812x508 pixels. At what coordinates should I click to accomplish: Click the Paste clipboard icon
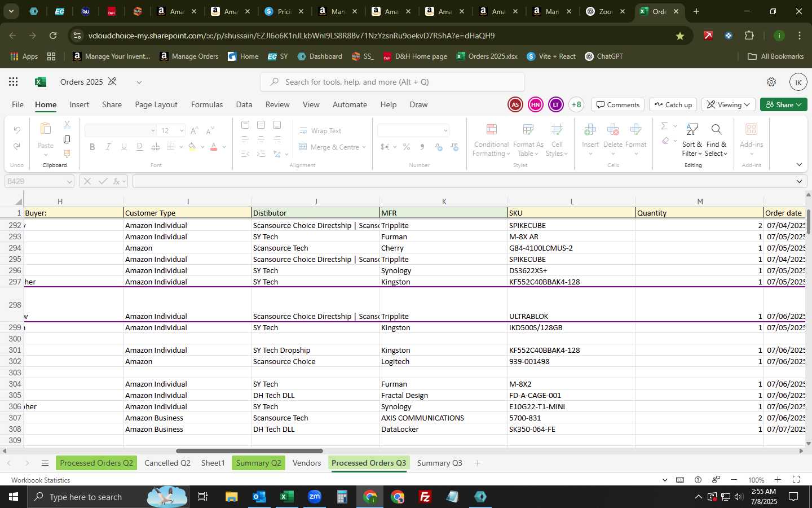point(46,129)
